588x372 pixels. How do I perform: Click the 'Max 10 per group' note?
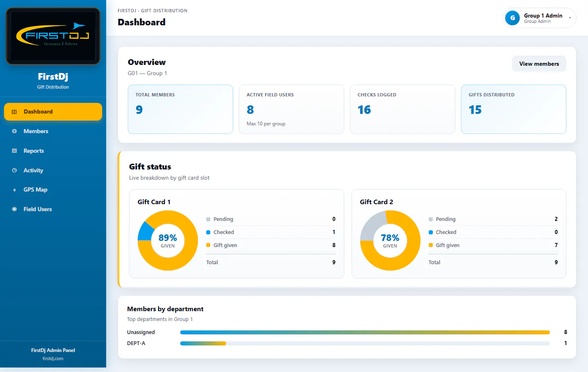(x=266, y=124)
